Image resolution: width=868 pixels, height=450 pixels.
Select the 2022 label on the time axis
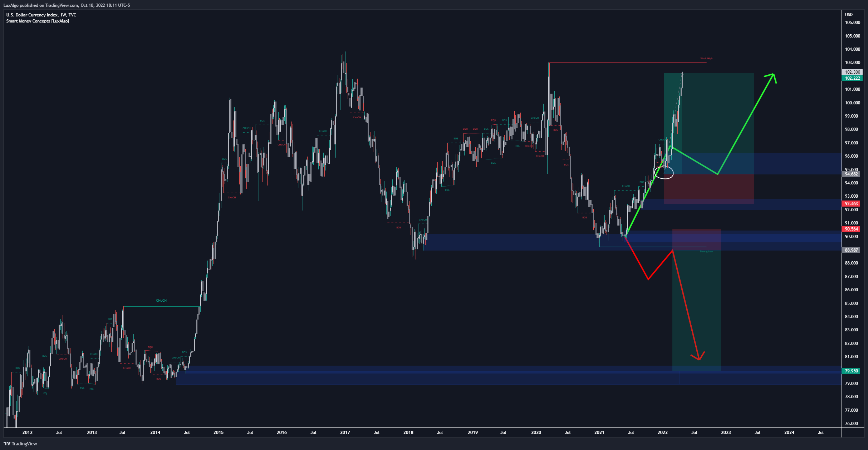pyautogui.click(x=663, y=432)
